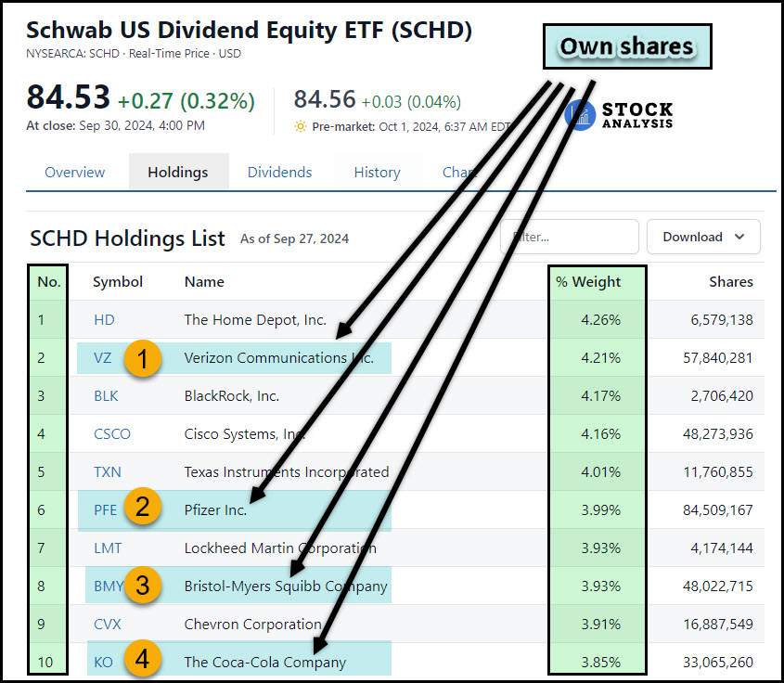This screenshot has width=784, height=683.
Task: Go to the History tab
Action: (x=377, y=173)
